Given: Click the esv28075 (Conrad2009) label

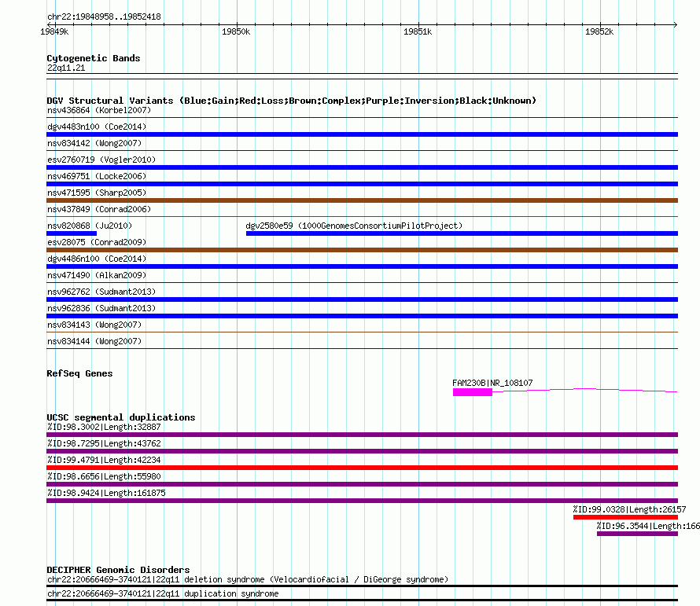Looking at the screenshot, I should click(x=97, y=242).
